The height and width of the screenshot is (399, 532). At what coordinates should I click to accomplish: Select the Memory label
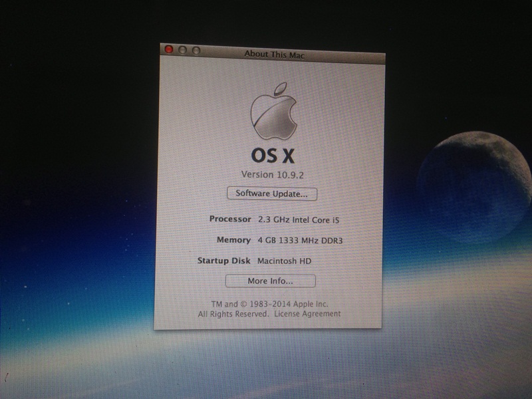coord(233,239)
